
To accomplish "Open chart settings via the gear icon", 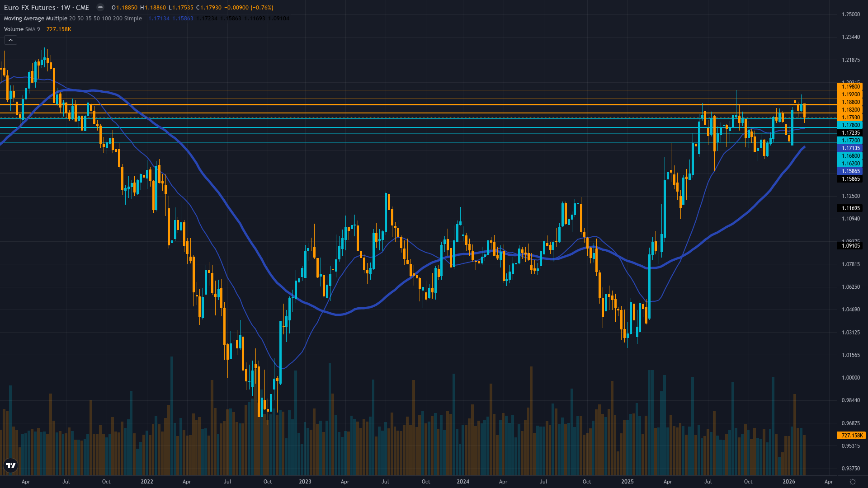I will tap(853, 482).
